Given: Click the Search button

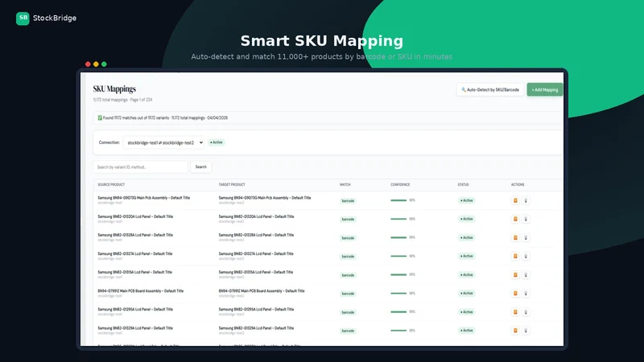Looking at the screenshot, I should [200, 167].
